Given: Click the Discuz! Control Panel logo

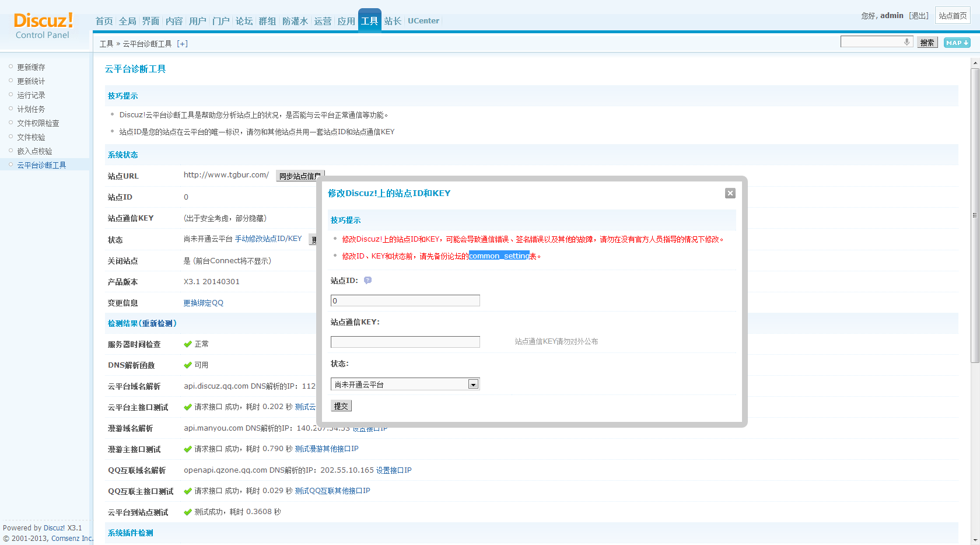Looking at the screenshot, I should click(x=43, y=26).
